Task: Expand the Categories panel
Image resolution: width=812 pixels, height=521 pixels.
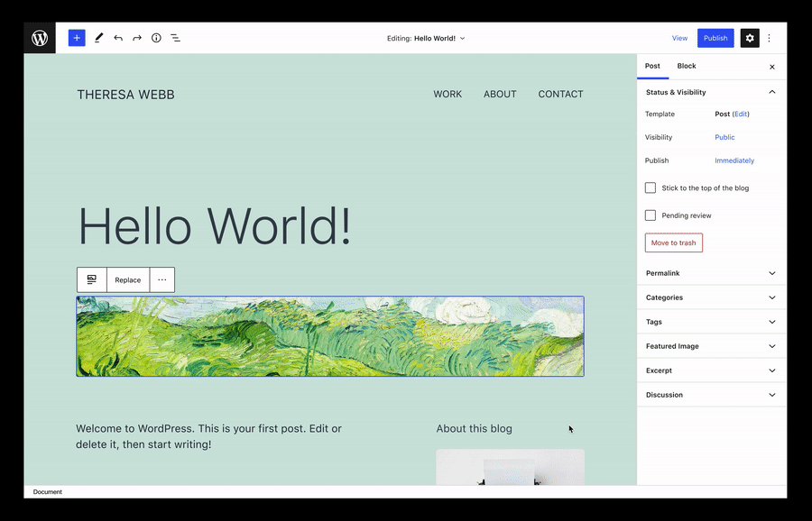Action: point(711,297)
